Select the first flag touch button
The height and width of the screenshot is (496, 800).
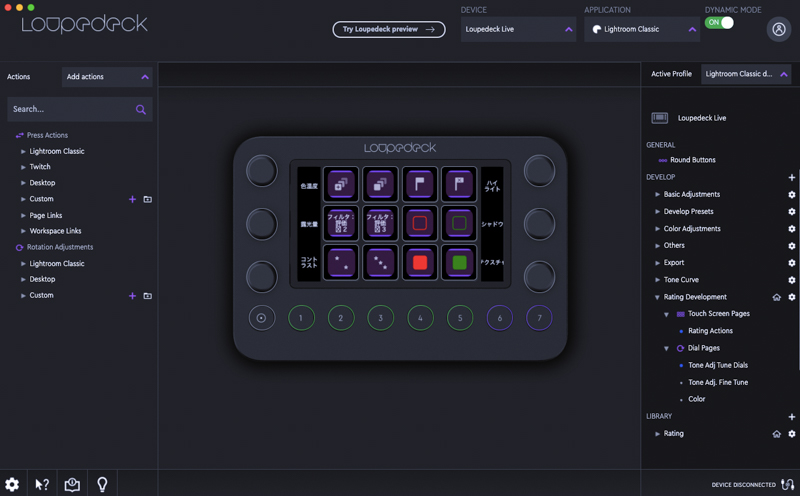click(x=419, y=184)
